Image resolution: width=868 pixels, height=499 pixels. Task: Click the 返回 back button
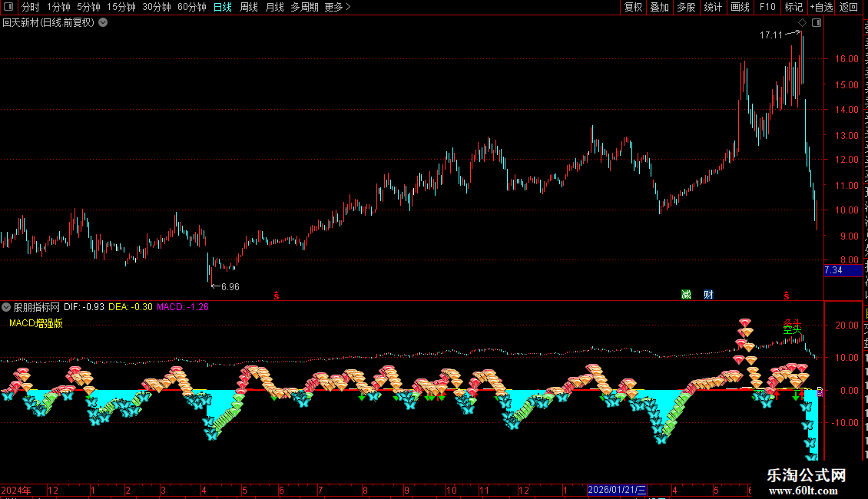(849, 7)
